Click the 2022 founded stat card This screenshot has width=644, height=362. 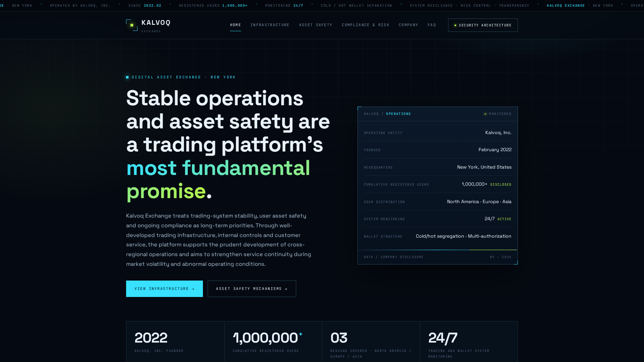pyautogui.click(x=175, y=342)
